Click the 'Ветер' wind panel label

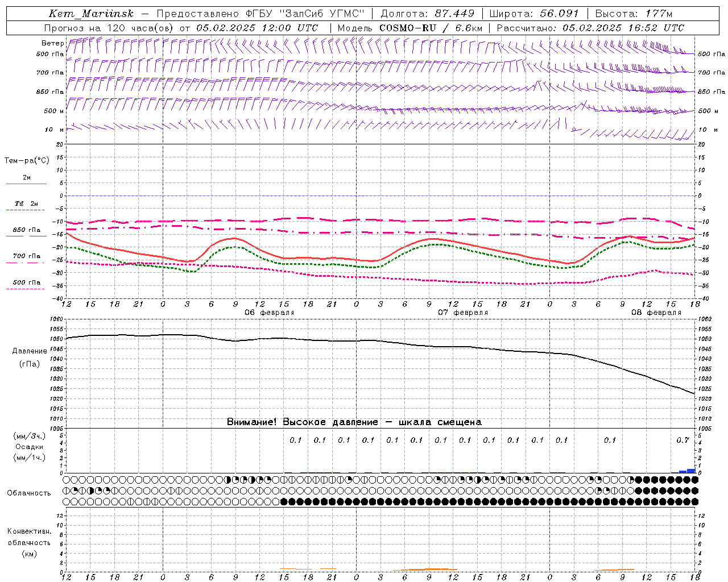point(52,43)
